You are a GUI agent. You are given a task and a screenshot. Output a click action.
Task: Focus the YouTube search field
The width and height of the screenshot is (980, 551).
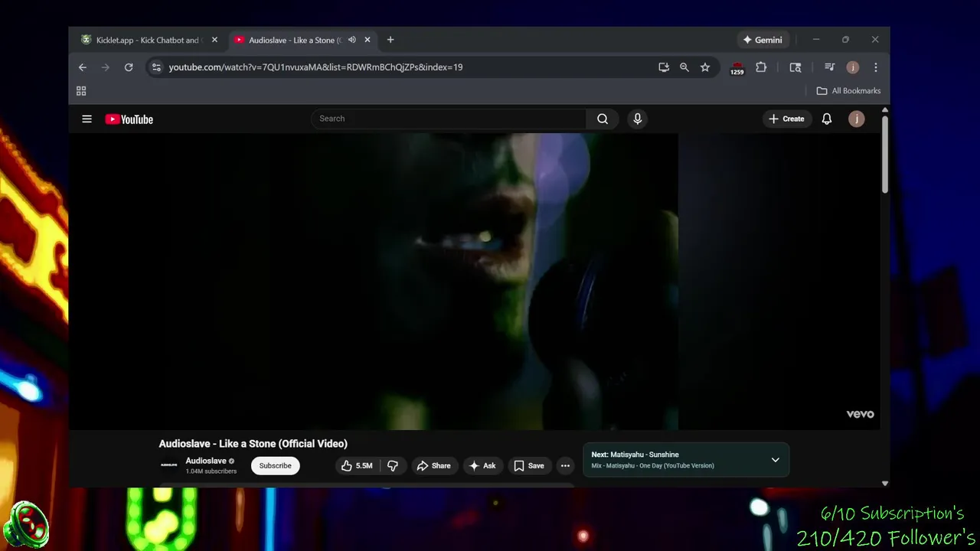click(449, 119)
